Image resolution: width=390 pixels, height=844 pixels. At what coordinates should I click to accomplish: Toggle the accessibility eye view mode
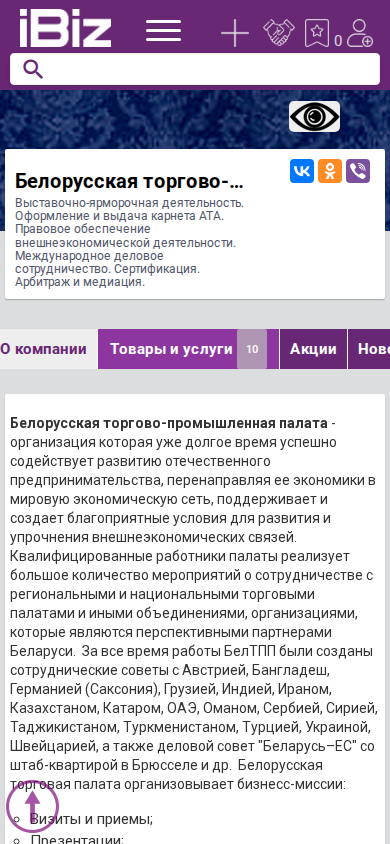(314, 116)
